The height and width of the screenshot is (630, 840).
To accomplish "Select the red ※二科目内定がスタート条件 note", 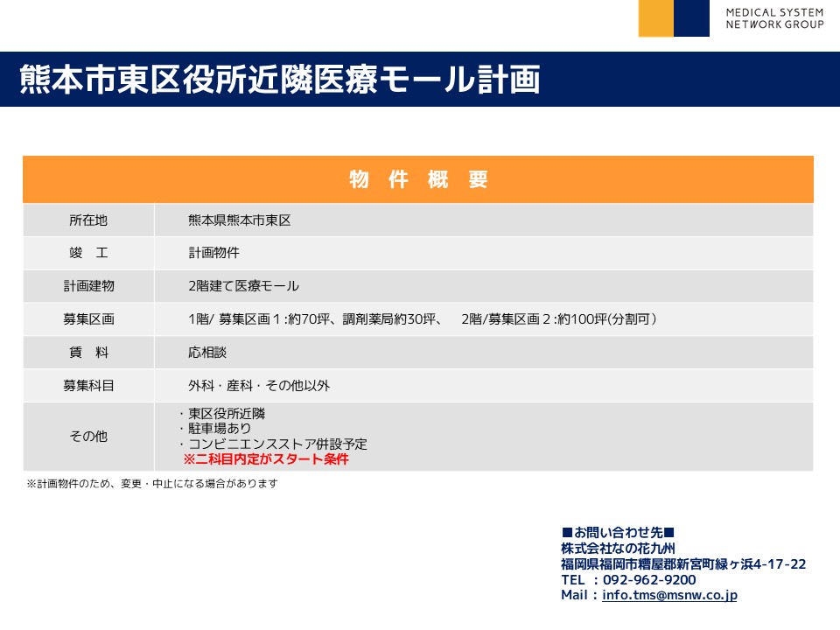I will click(x=265, y=459).
